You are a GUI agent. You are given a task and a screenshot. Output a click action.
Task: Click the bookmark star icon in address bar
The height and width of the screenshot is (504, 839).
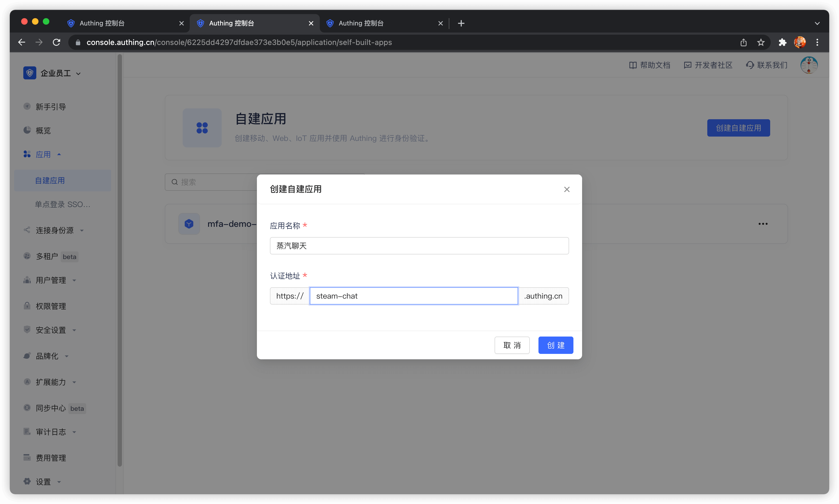coord(760,42)
